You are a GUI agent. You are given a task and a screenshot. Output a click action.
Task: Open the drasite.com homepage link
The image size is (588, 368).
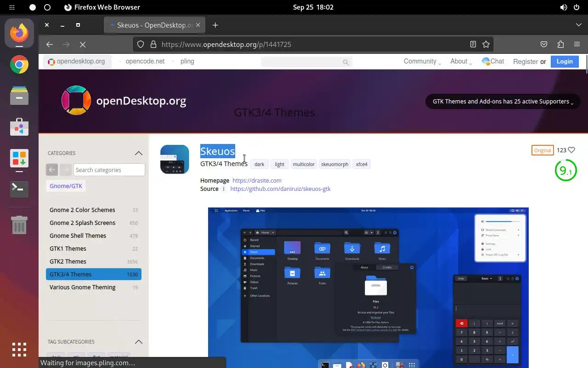[x=257, y=180]
